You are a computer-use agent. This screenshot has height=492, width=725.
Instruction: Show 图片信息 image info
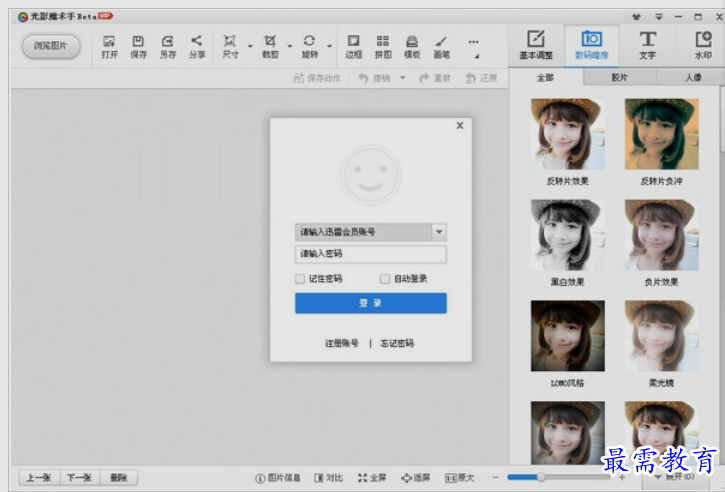(277, 478)
